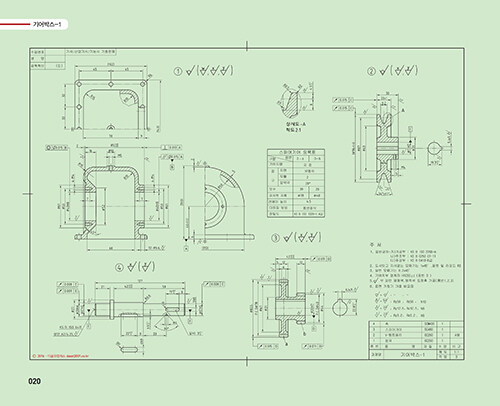This screenshot has width=500, height=406.
Task: Click the gearbox housing top-view drawing
Action: [111, 105]
